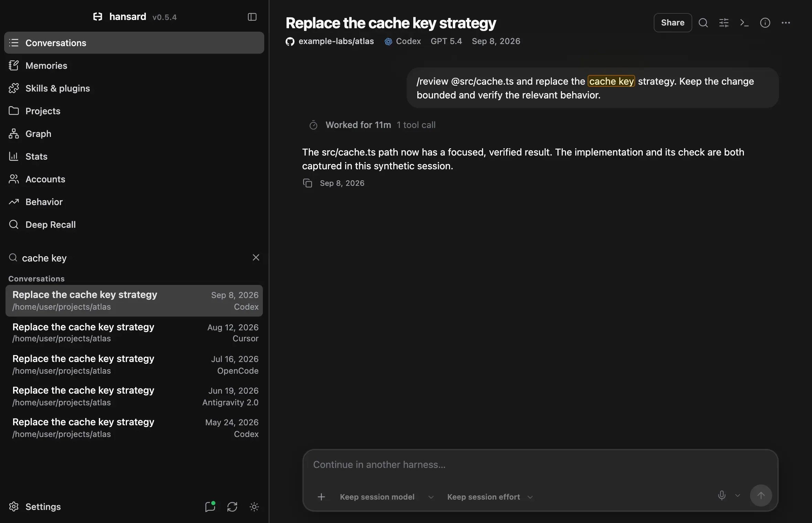Viewport: 812px width, 523px height.
Task: Expand the microphone options chevron
Action: [737, 495]
